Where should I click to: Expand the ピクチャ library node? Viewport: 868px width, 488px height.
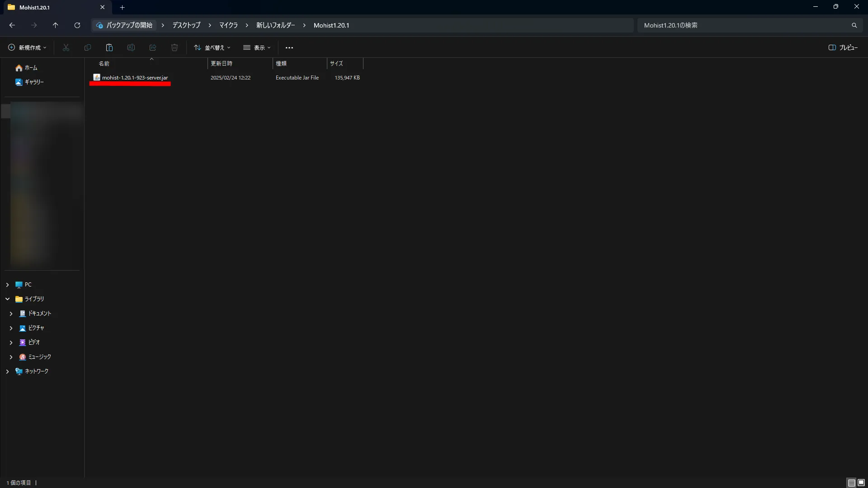click(11, 328)
